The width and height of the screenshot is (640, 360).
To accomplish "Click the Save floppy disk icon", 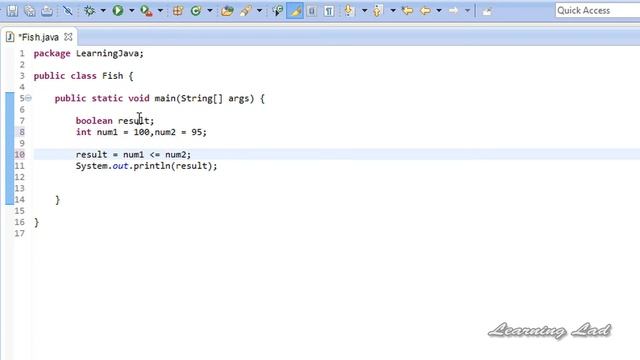I will [12, 11].
